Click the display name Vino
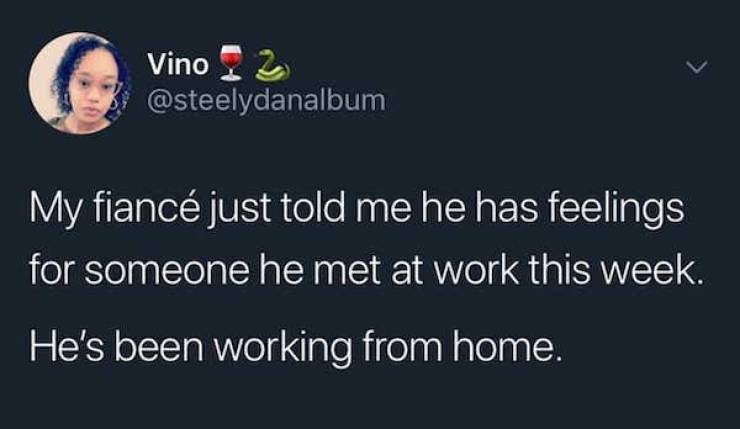740x429 pixels. [x=177, y=65]
